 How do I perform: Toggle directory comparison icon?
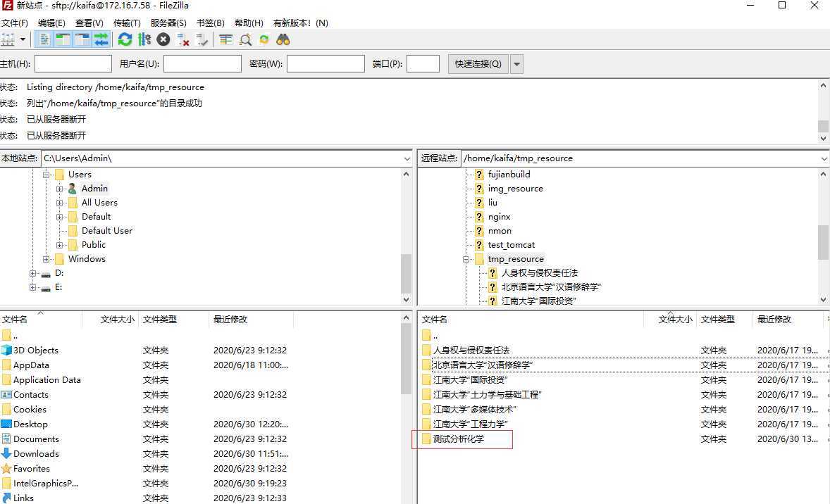click(245, 39)
